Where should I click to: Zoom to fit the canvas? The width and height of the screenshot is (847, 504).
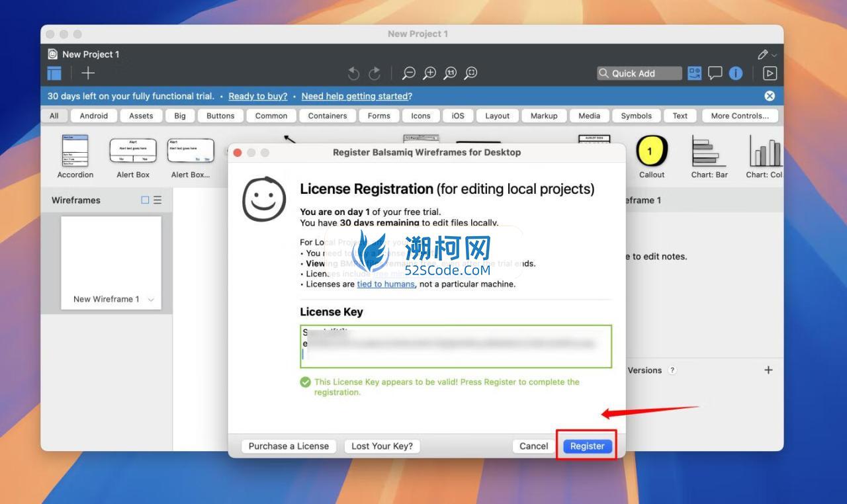pos(471,73)
